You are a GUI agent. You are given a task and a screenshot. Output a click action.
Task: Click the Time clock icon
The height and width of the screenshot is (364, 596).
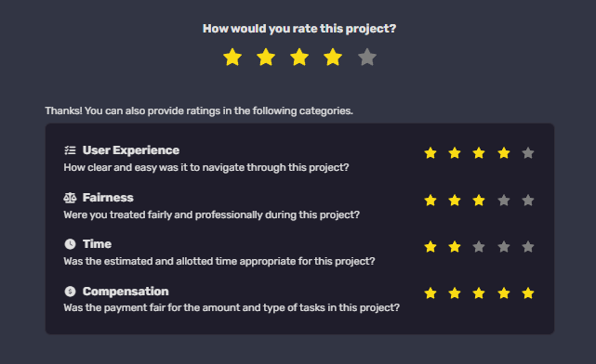[70, 244]
